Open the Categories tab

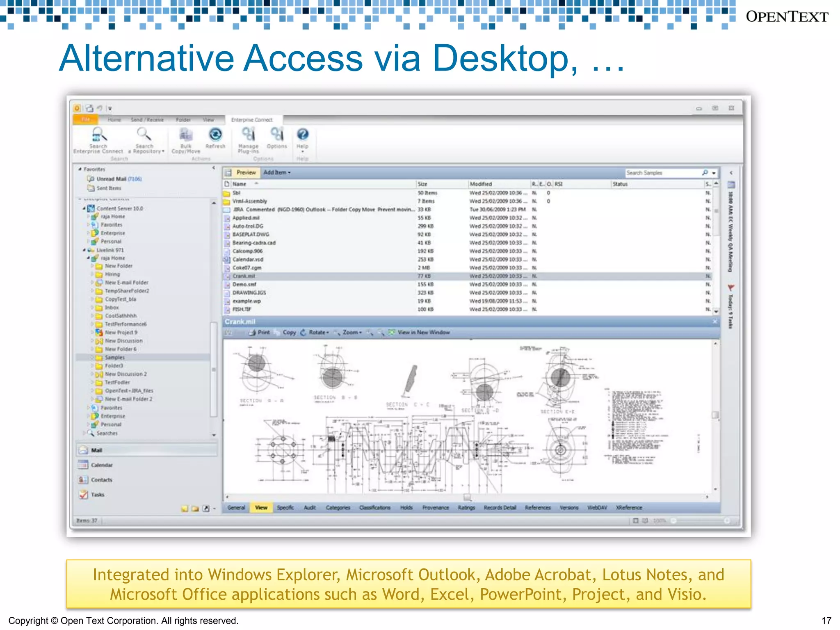(338, 508)
